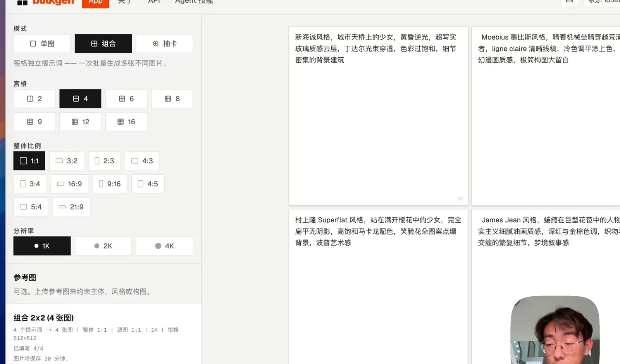The image size is (620, 364).
Task: Select 2K resolution
Action: (x=103, y=246)
